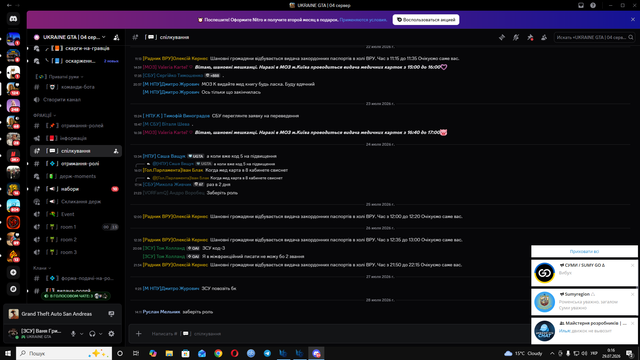
Task: Click the Windows Пошук search box
Action: pyautogui.click(x=64, y=353)
